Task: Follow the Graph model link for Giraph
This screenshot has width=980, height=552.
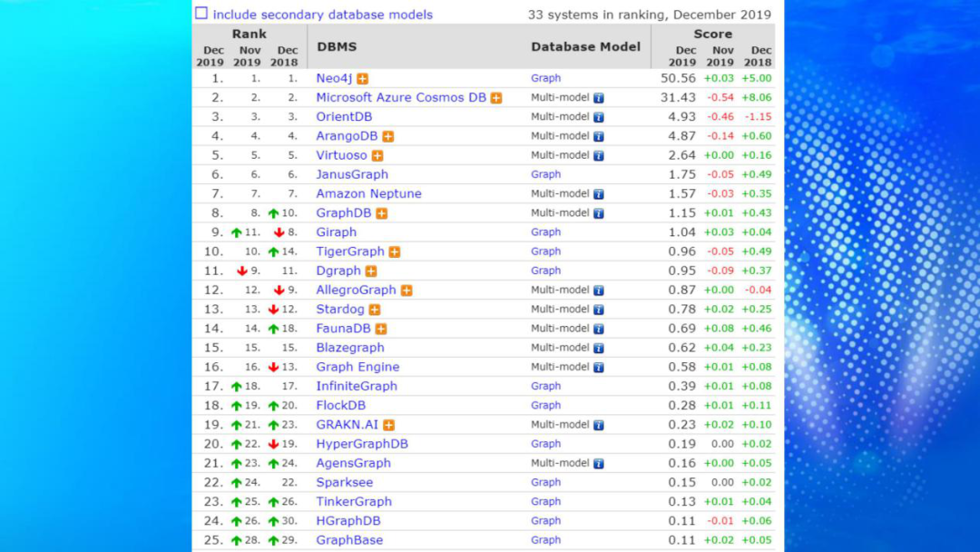Action: tap(546, 232)
